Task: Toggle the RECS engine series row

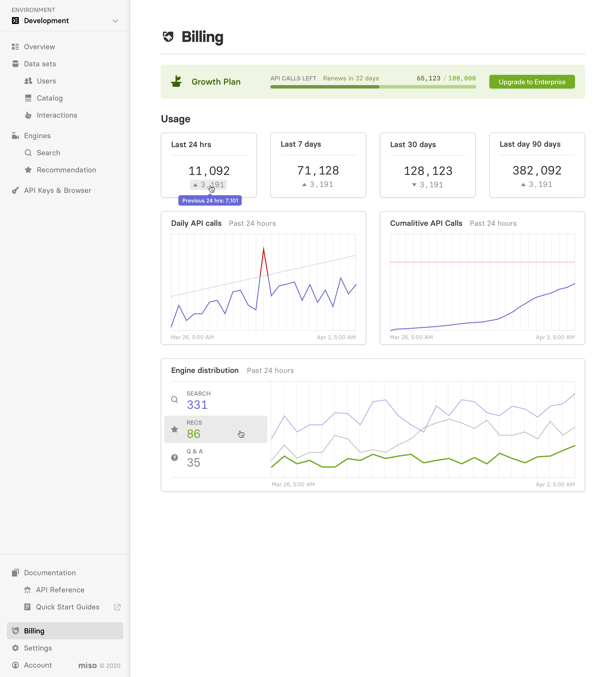Action: (216, 429)
